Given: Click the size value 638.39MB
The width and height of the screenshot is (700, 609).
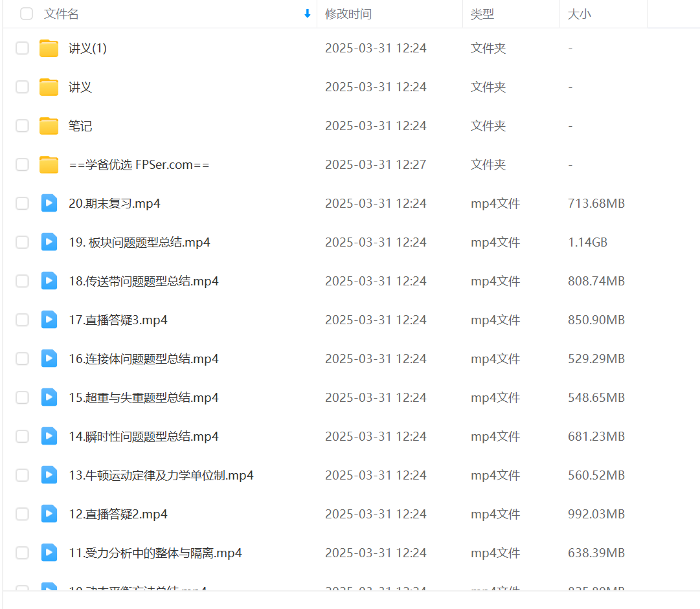Looking at the screenshot, I should tap(596, 553).
